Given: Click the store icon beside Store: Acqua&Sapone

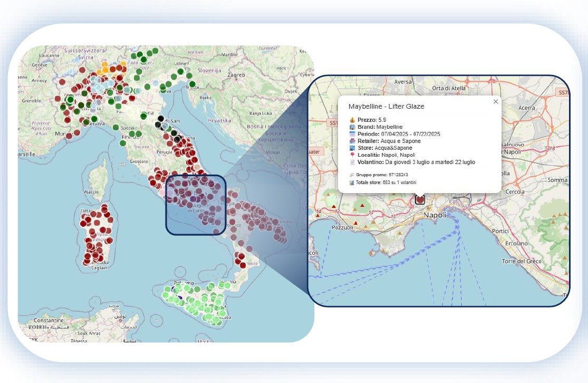Looking at the screenshot, I should (352, 148).
